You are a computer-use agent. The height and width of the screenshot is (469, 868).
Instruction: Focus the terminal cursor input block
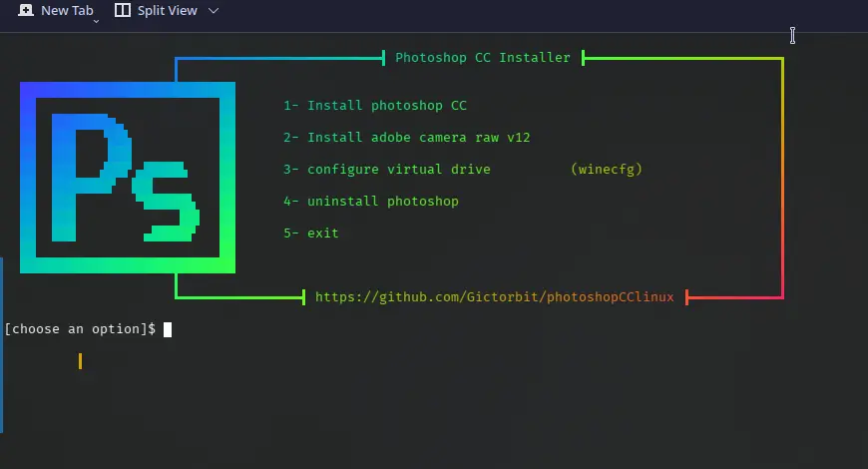point(168,329)
